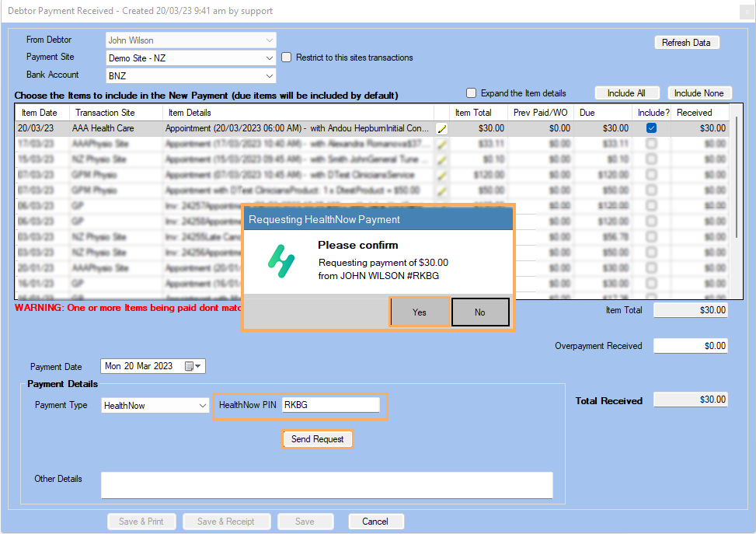Click the Send Request button

tap(317, 439)
